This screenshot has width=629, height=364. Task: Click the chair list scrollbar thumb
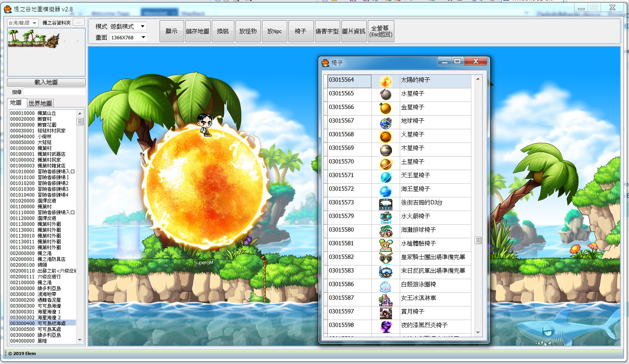(478, 240)
